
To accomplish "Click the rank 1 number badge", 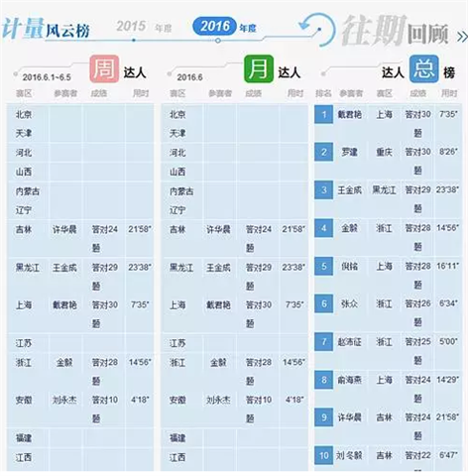I will pyautogui.click(x=323, y=114).
